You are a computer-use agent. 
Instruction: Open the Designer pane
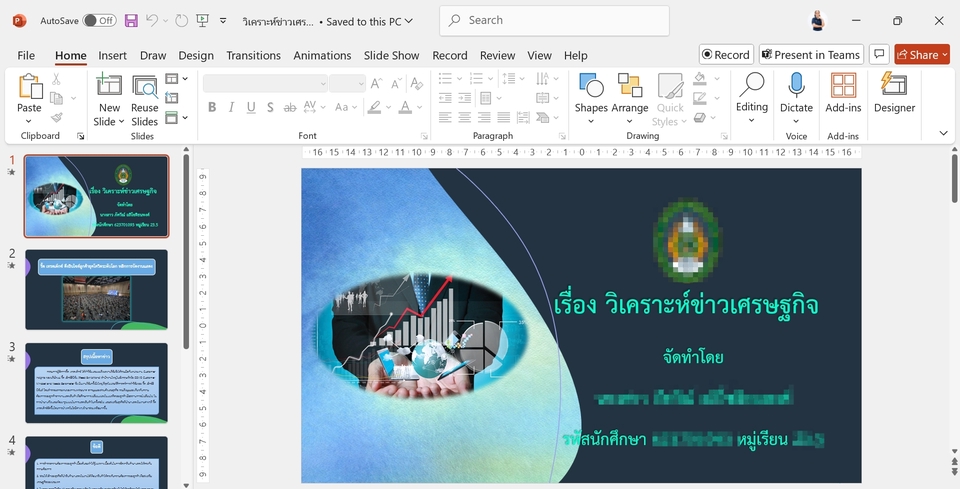894,93
